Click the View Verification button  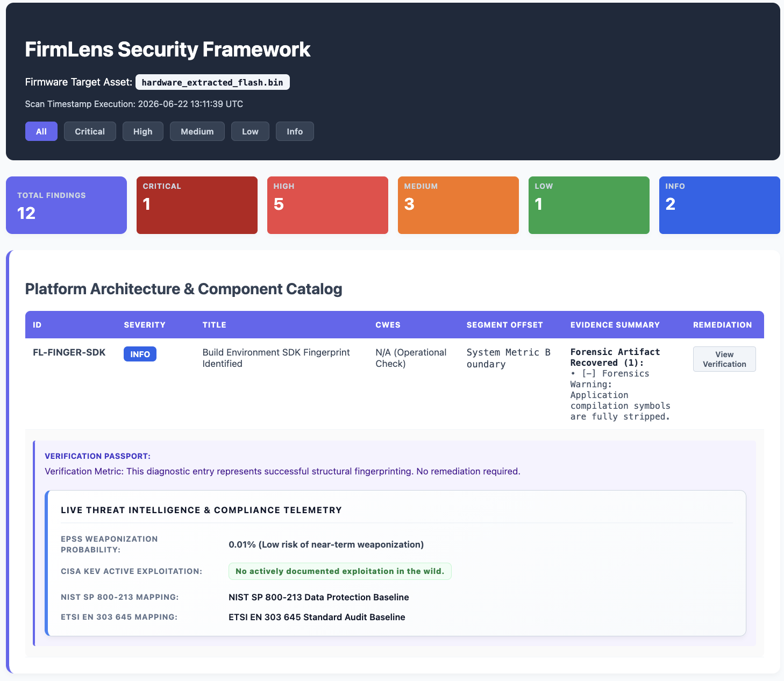[x=724, y=359]
